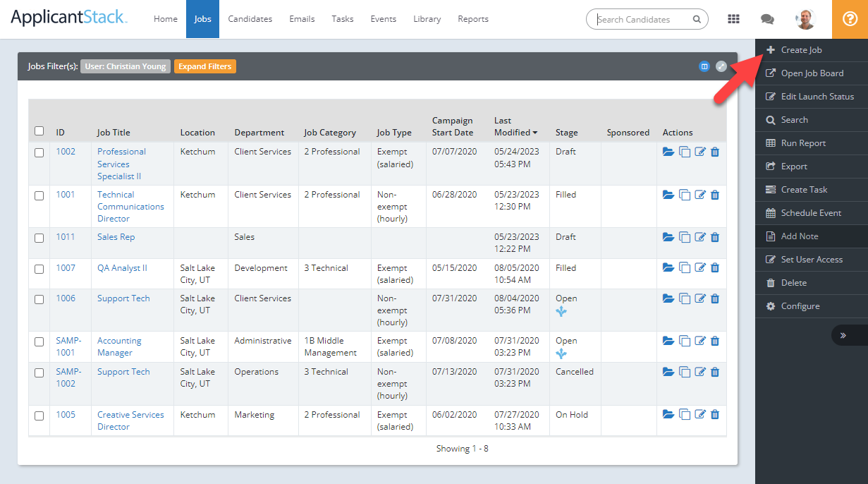Open the folder action for job 1002
This screenshot has height=484, width=868.
[x=668, y=151]
